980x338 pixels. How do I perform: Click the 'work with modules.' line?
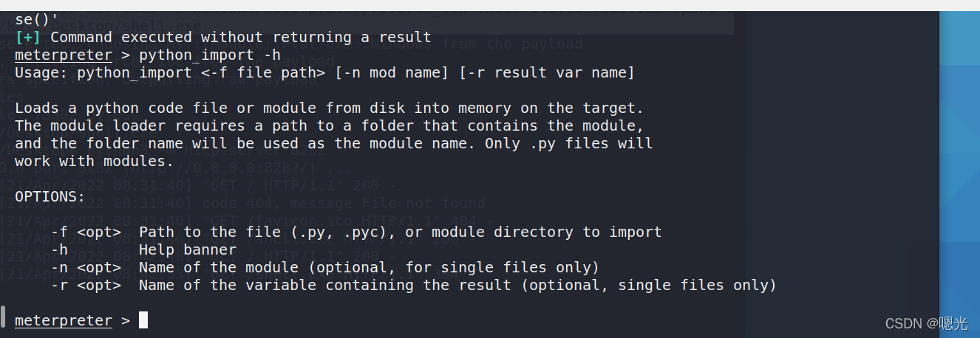[x=95, y=162]
